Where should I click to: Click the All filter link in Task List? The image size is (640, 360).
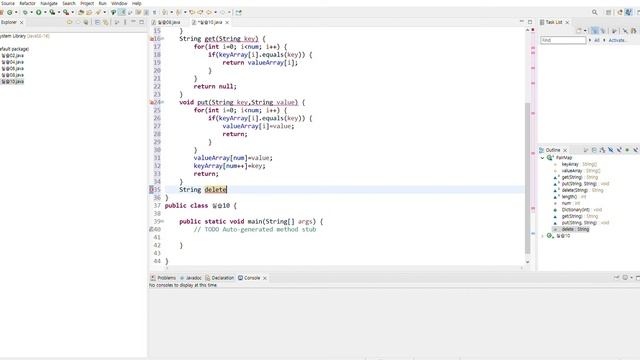click(597, 40)
